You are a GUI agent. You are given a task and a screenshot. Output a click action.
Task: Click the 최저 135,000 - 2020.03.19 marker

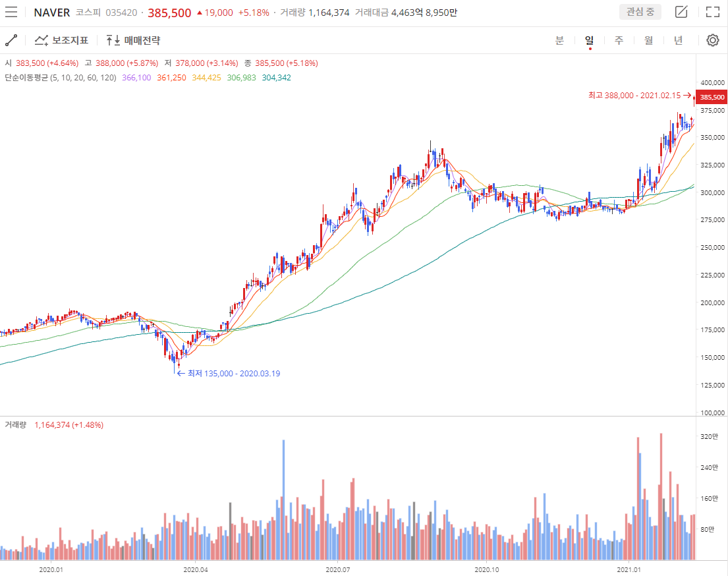pos(229,374)
